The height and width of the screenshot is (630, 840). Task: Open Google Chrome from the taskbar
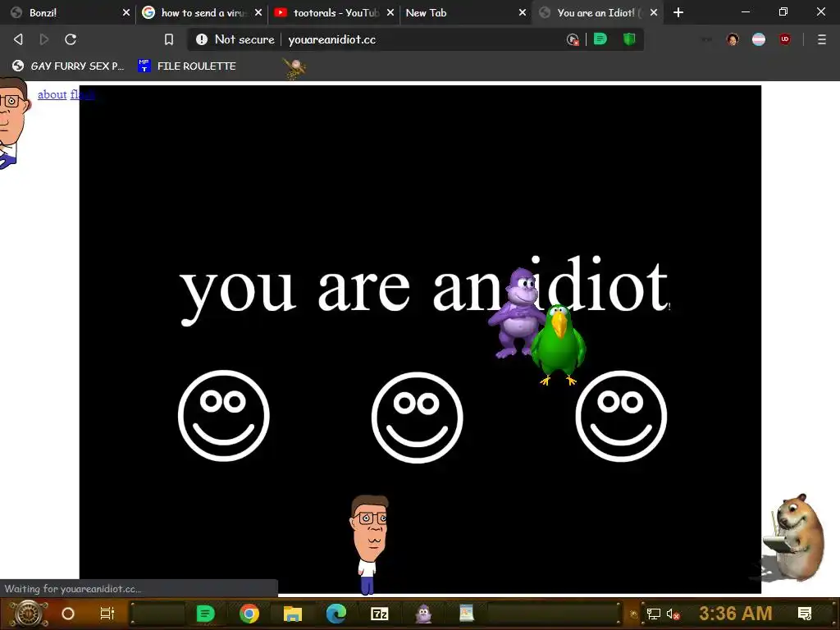tap(249, 614)
